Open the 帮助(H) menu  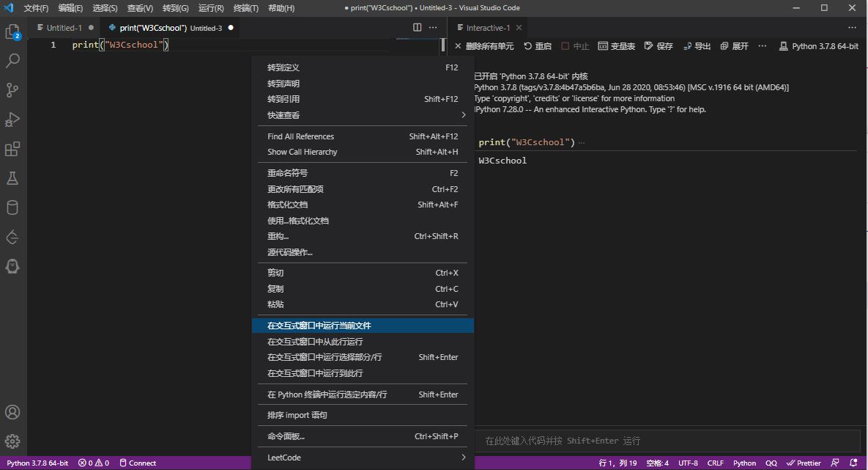click(281, 8)
